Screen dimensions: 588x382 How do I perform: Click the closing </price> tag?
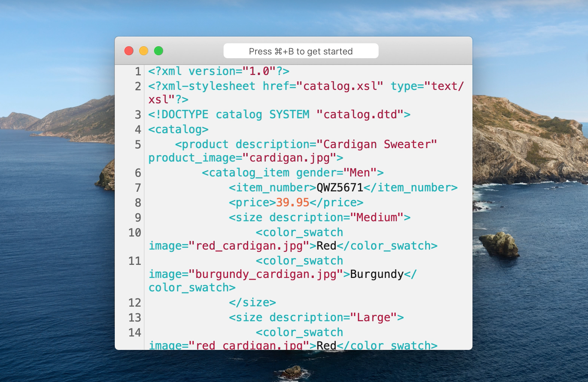pyautogui.click(x=336, y=202)
